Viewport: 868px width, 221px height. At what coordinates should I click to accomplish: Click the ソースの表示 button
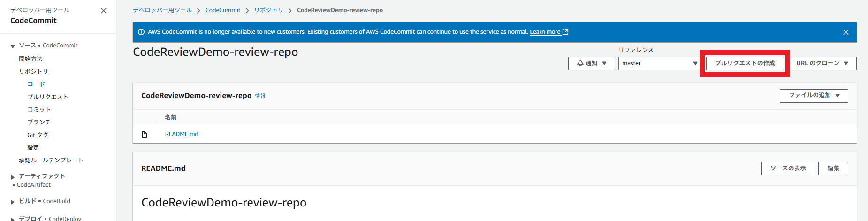pyautogui.click(x=788, y=168)
